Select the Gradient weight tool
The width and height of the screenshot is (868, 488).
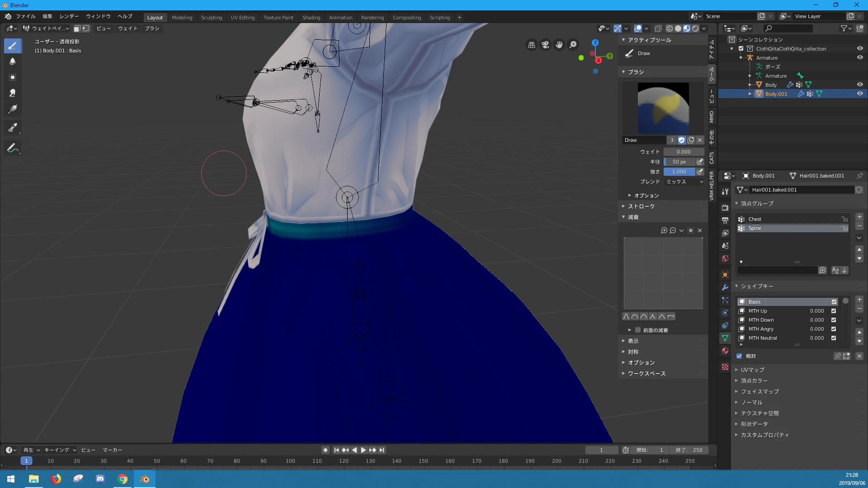click(x=13, y=109)
